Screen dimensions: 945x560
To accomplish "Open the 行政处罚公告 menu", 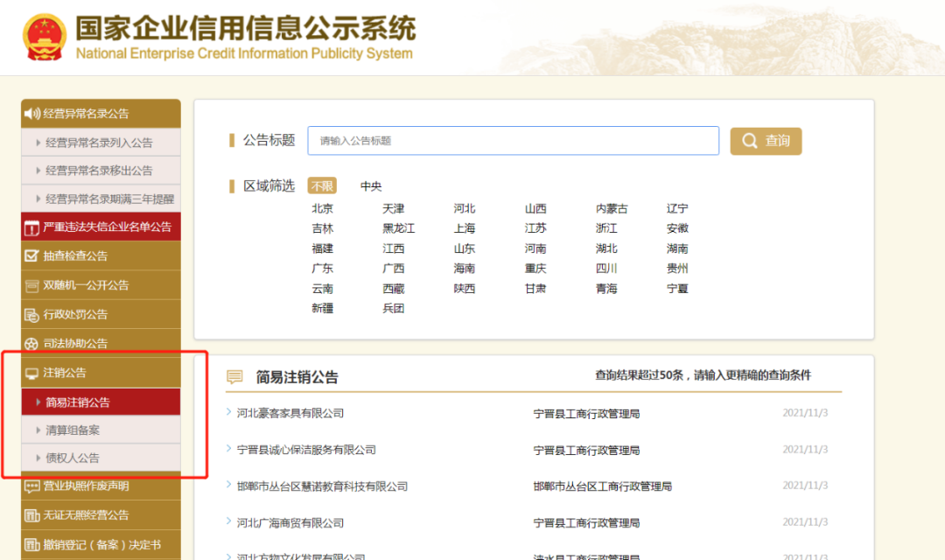I will (101, 314).
